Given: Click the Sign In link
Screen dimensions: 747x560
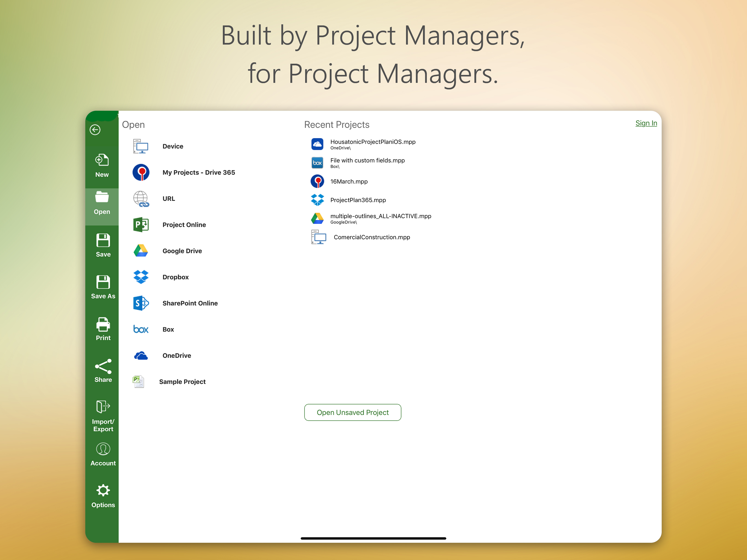Looking at the screenshot, I should click(646, 123).
